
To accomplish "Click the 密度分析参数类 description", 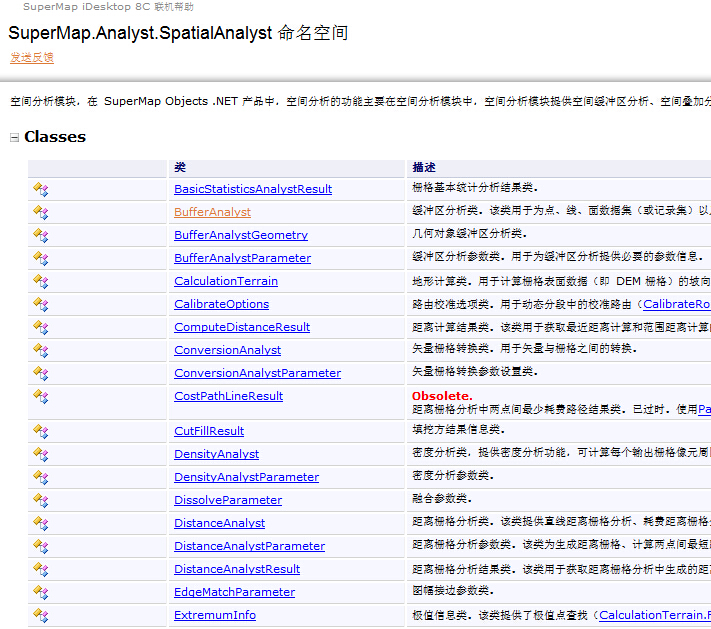I will click(453, 476).
